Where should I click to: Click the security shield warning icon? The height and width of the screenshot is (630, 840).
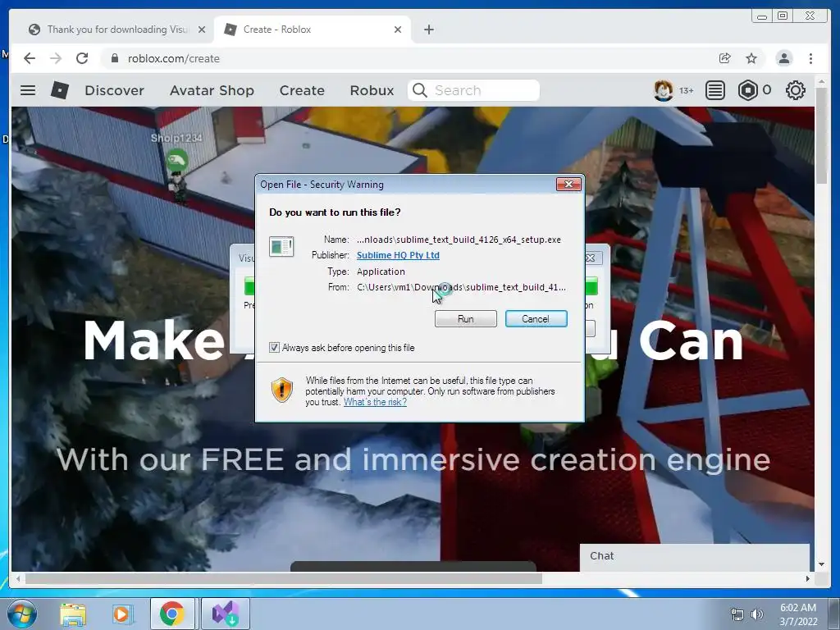tap(282, 390)
